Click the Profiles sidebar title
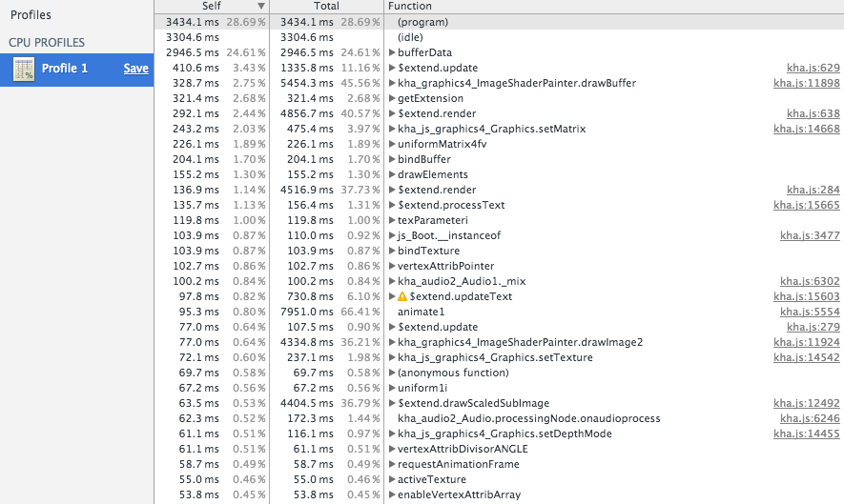The height and width of the screenshot is (504, 844). (31, 14)
